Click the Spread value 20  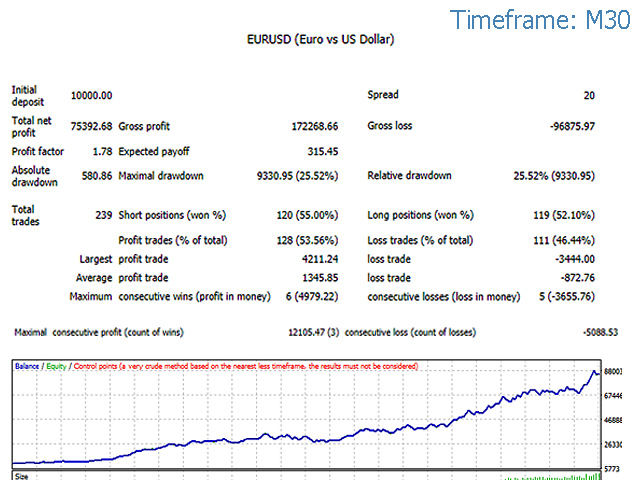tap(589, 96)
